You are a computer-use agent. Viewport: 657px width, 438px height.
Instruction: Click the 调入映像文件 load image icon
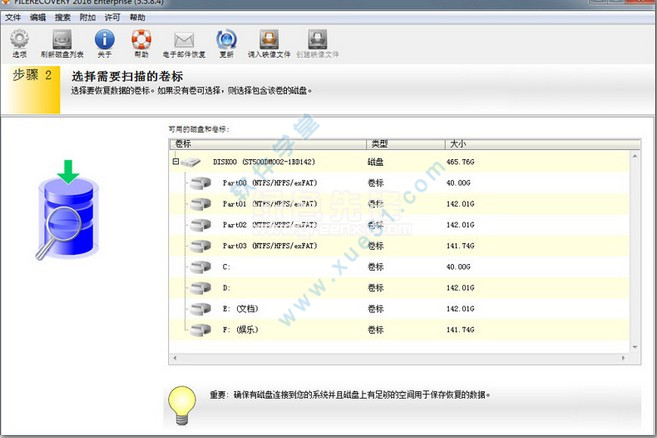pos(269,39)
